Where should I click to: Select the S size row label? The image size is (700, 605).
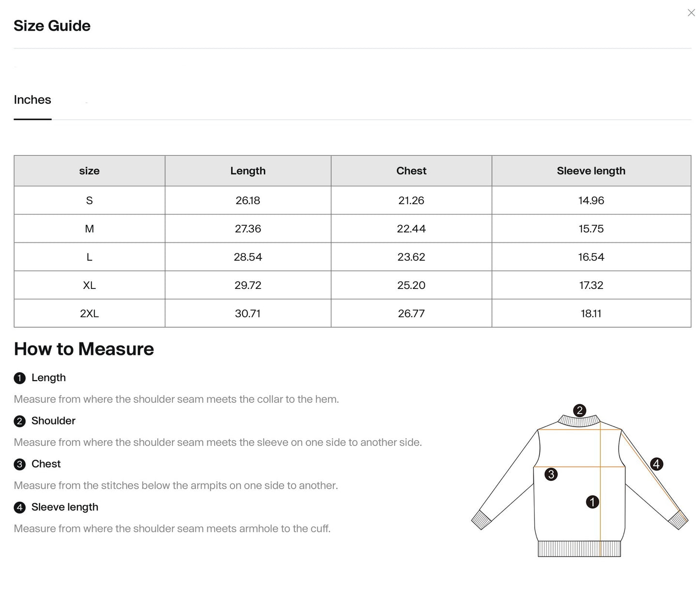click(90, 200)
